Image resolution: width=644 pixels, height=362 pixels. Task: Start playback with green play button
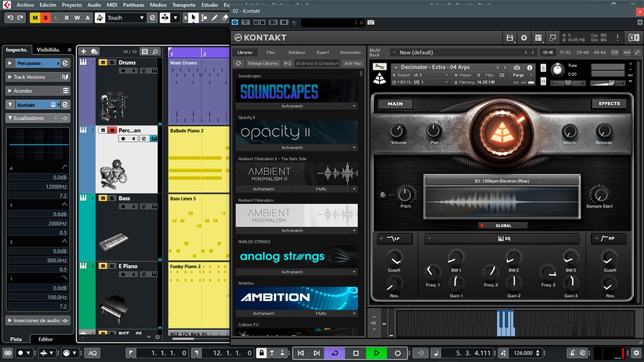[x=377, y=353]
